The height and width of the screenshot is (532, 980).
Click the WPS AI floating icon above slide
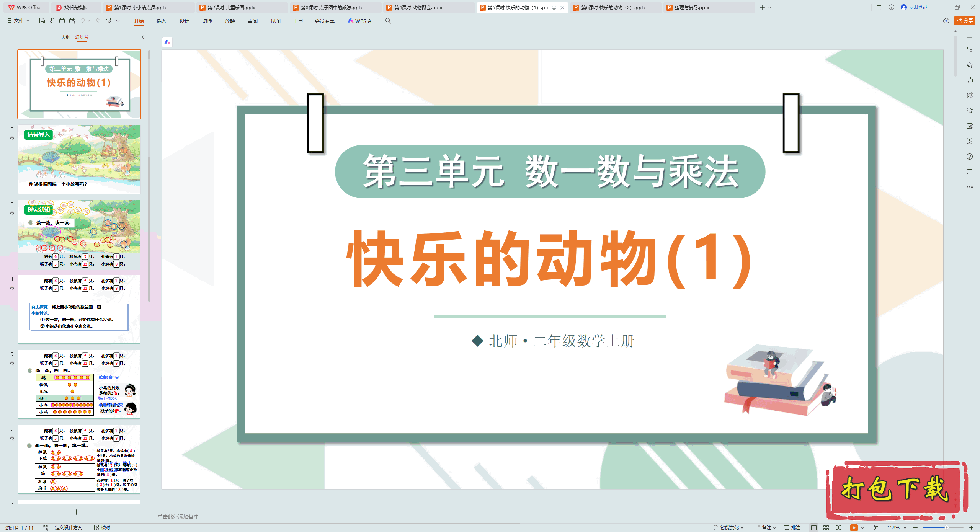[167, 42]
